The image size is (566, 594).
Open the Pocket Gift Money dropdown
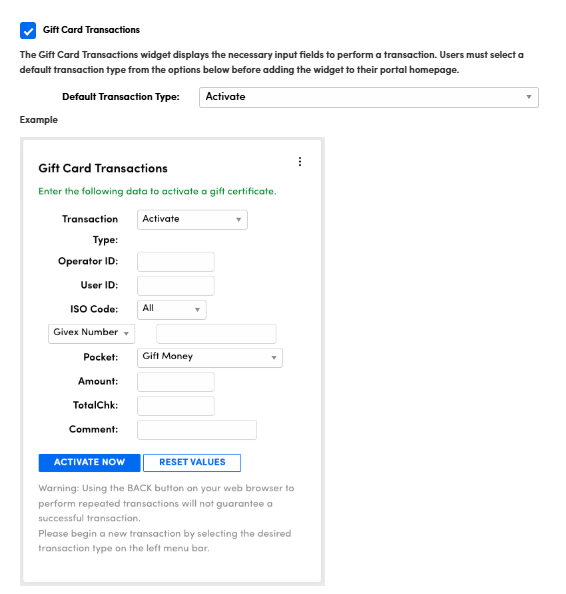(x=210, y=358)
